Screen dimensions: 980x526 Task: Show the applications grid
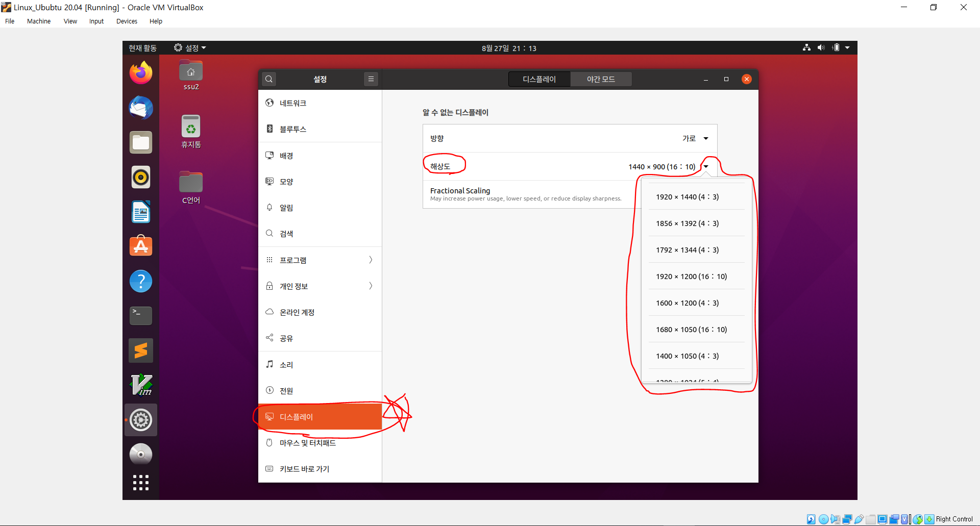141,483
